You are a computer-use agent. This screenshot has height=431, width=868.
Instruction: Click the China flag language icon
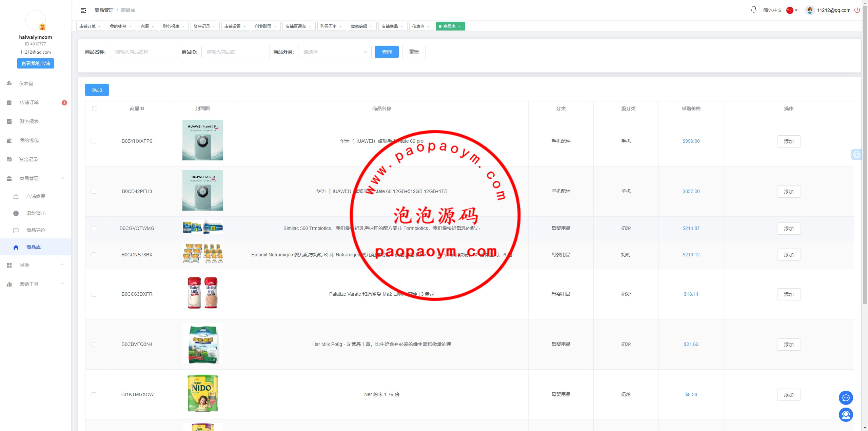point(790,10)
